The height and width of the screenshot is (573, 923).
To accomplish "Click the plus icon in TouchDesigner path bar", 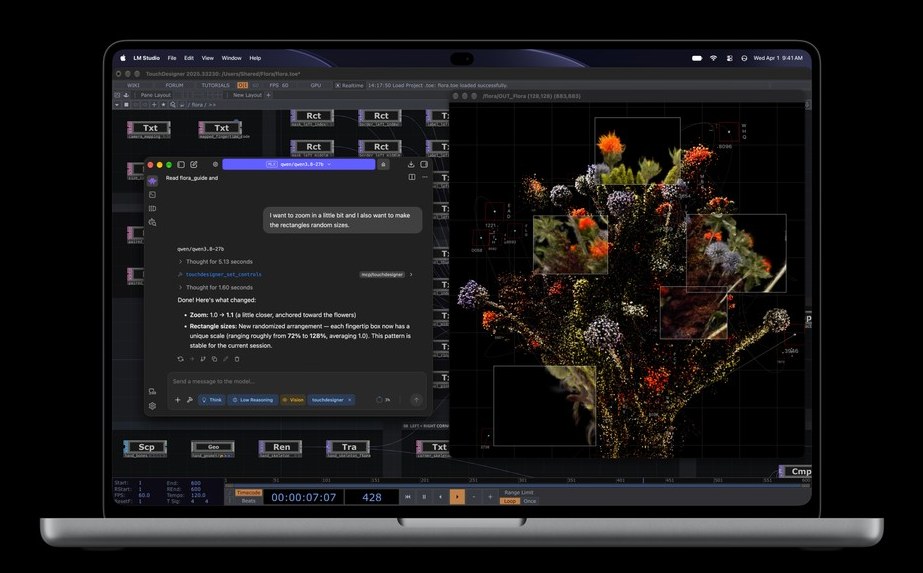I will pyautogui.click(x=154, y=105).
